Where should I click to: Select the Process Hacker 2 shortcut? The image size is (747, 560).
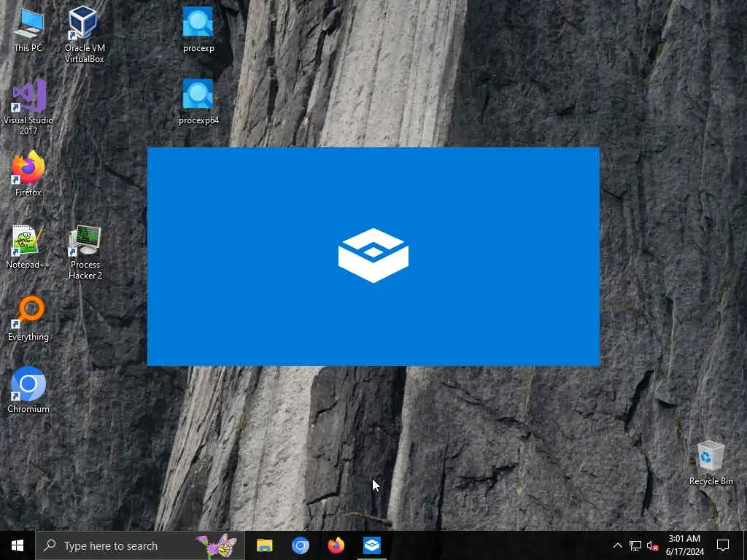click(85, 252)
